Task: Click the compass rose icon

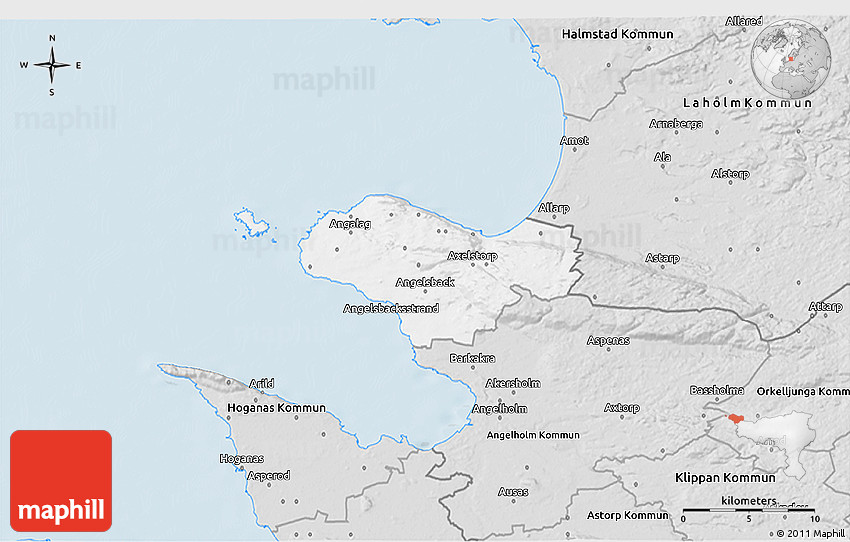Action: pyautogui.click(x=52, y=66)
